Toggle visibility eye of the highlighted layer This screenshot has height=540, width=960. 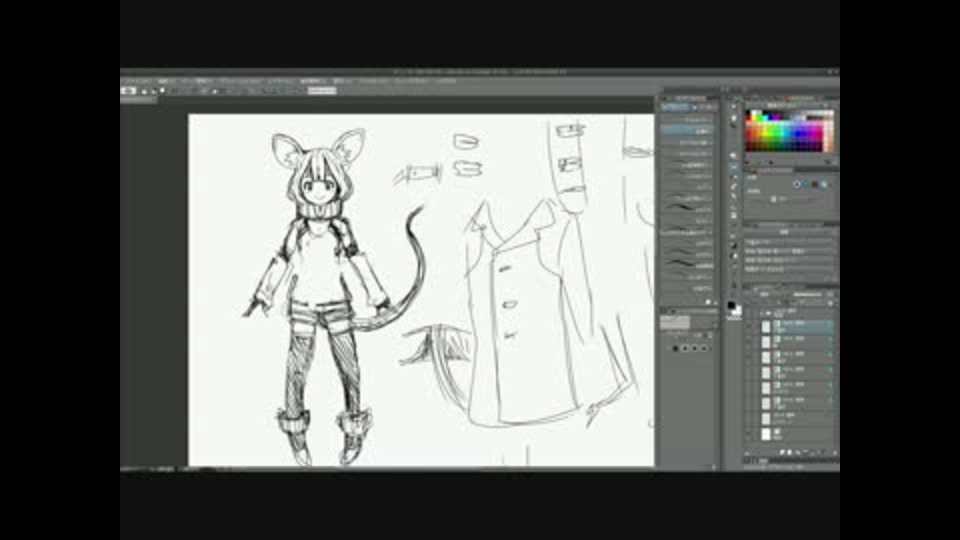coord(750,326)
